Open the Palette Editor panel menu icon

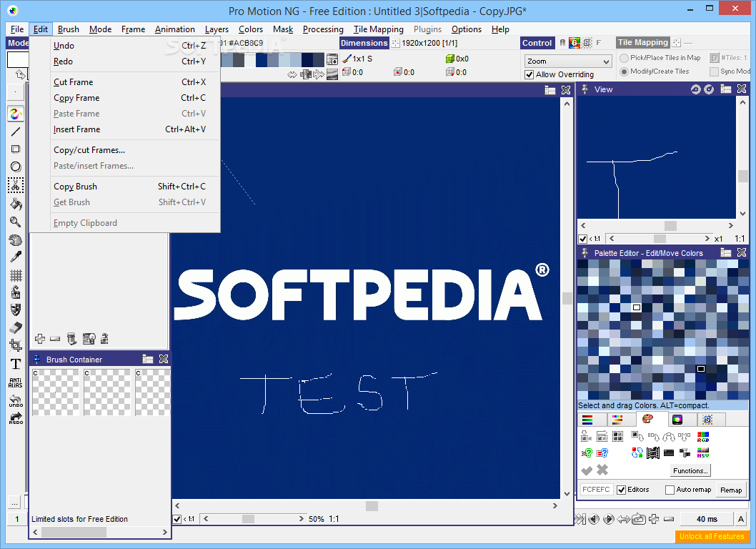click(x=725, y=252)
